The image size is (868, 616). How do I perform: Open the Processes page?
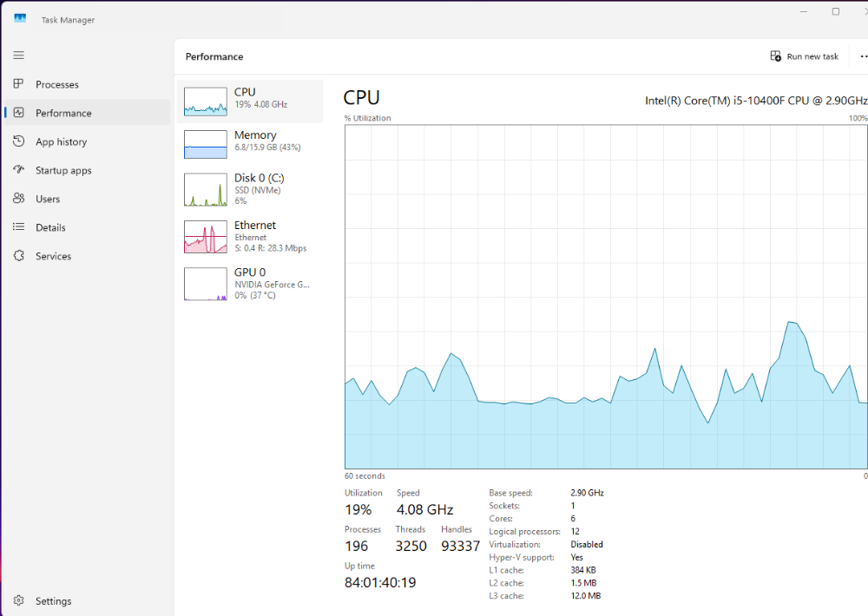point(88,84)
